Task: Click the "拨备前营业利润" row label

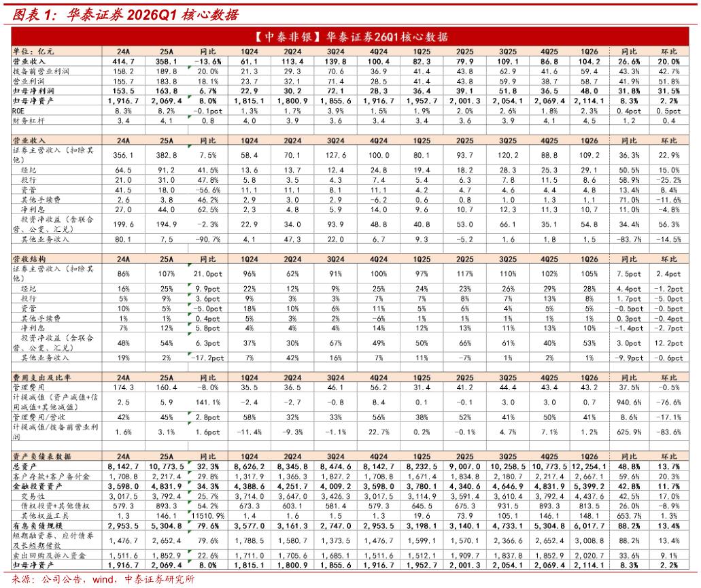Action: pyautogui.click(x=41, y=71)
